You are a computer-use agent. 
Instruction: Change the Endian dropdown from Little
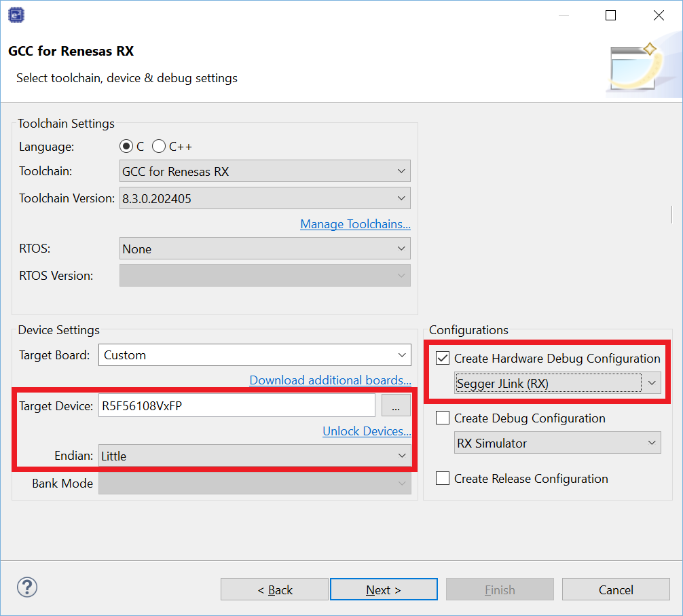(255, 456)
